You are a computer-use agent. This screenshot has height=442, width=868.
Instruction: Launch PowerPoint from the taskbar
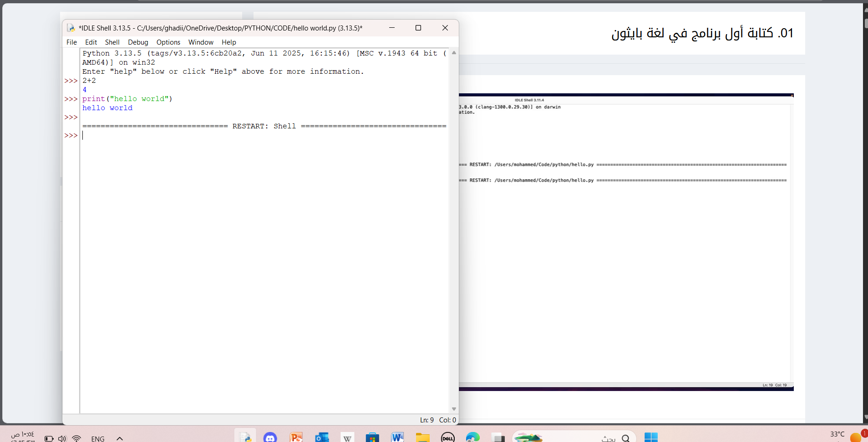click(296, 437)
